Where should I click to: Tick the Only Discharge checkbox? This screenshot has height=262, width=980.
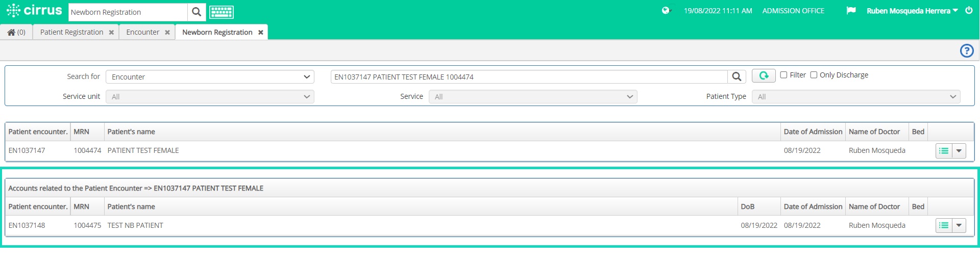click(x=814, y=75)
